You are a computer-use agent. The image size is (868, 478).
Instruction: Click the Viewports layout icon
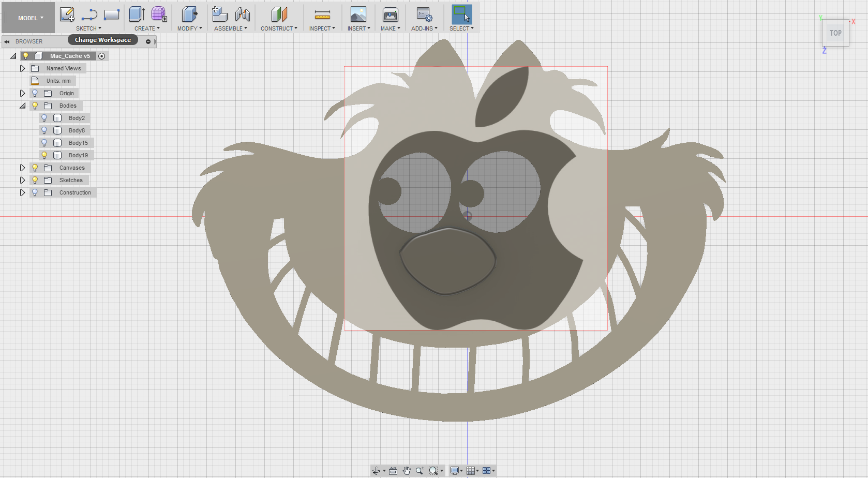point(487,471)
